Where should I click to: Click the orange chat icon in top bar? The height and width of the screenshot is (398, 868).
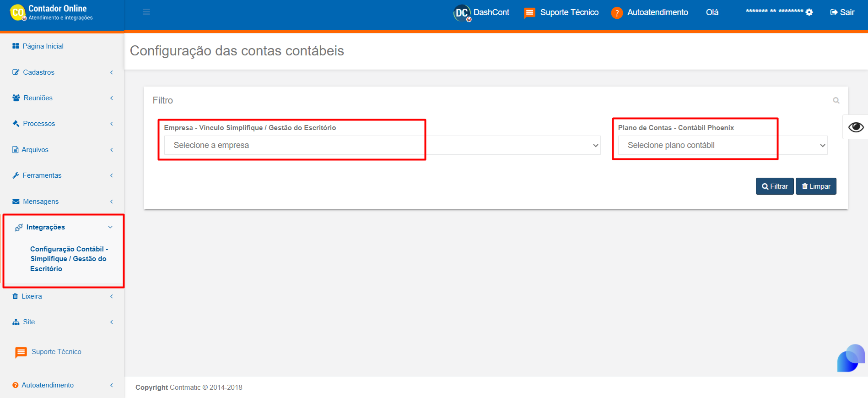coord(529,13)
